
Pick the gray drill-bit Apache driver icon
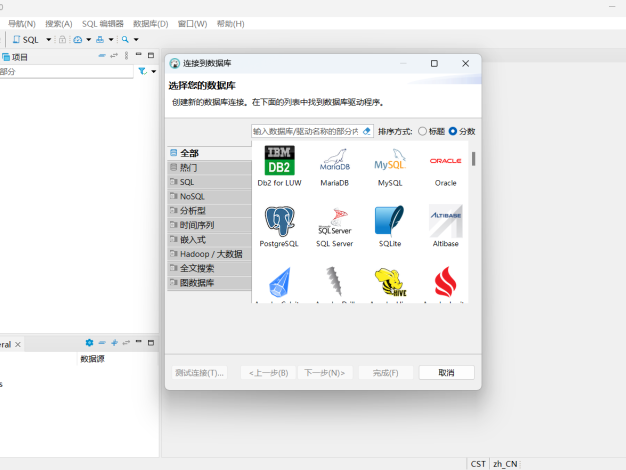coord(334,282)
